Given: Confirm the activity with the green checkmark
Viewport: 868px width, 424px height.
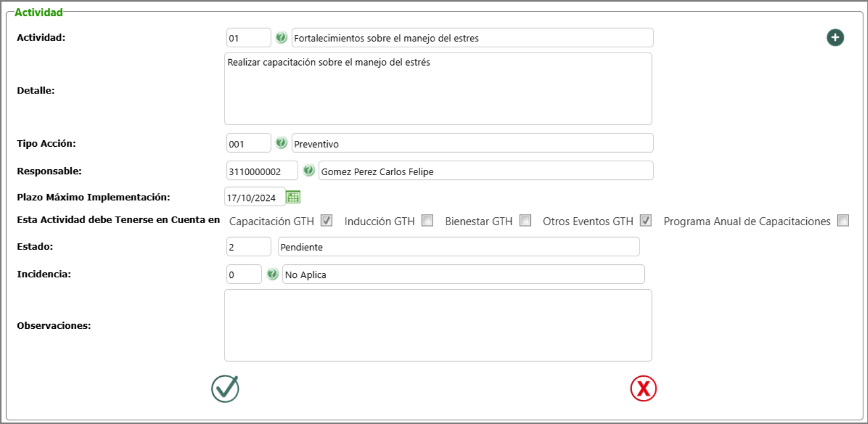Looking at the screenshot, I should pos(225,389).
